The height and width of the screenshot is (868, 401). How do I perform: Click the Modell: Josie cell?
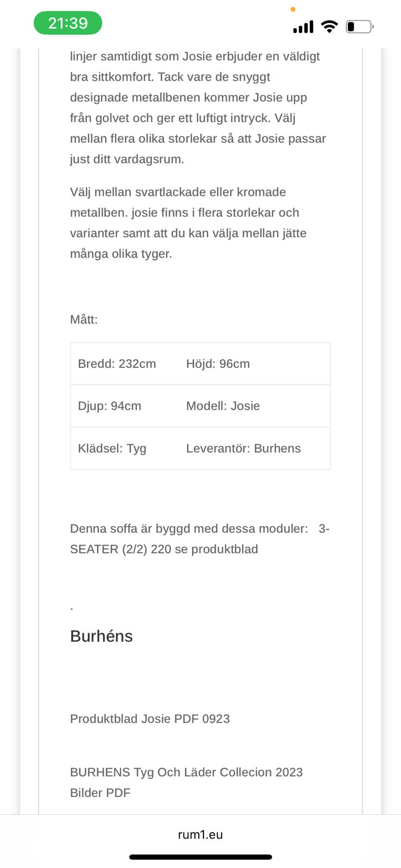[x=223, y=406]
